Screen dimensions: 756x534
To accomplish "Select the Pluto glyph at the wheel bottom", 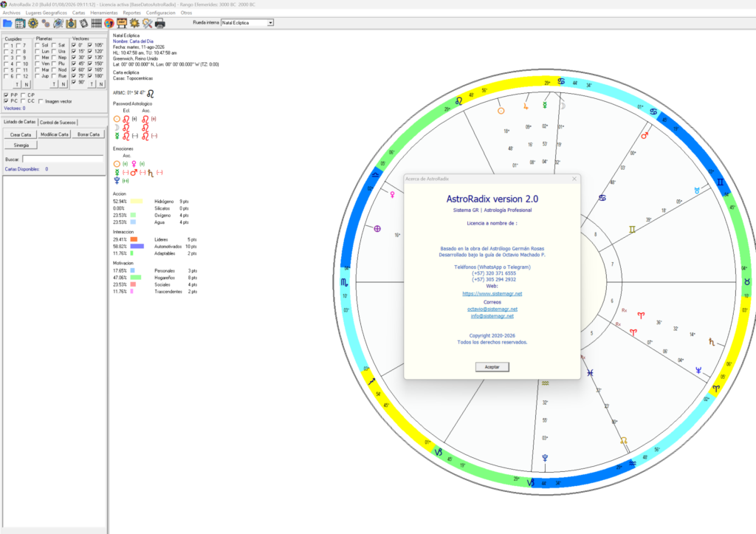I will click(545, 458).
